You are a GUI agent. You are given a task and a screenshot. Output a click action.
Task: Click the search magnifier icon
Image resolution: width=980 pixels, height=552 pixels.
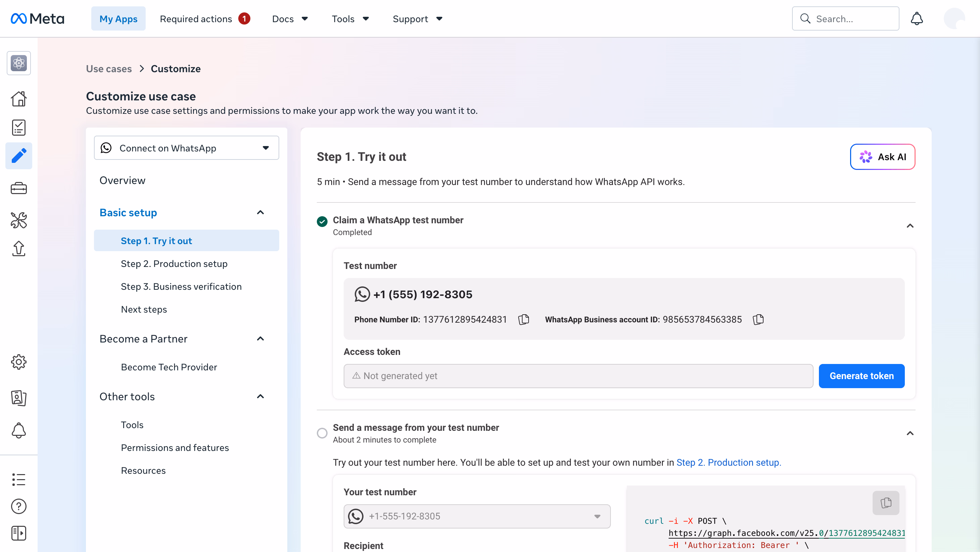pyautogui.click(x=805, y=19)
